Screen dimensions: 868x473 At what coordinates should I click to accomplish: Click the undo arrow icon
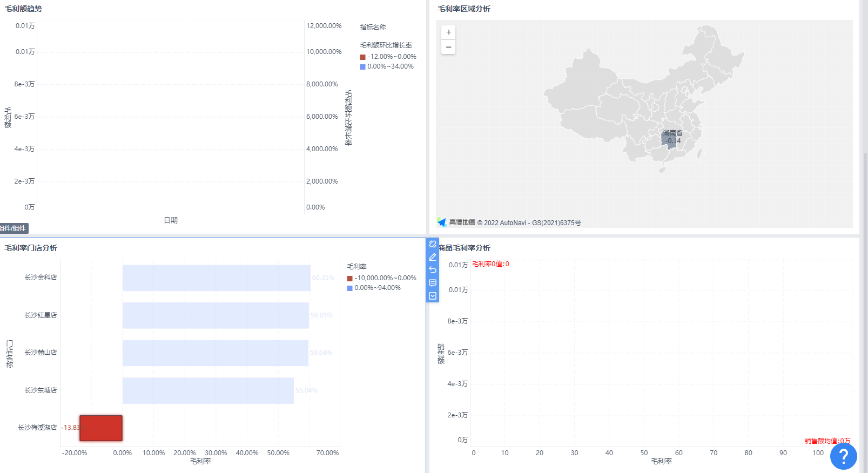(x=433, y=270)
